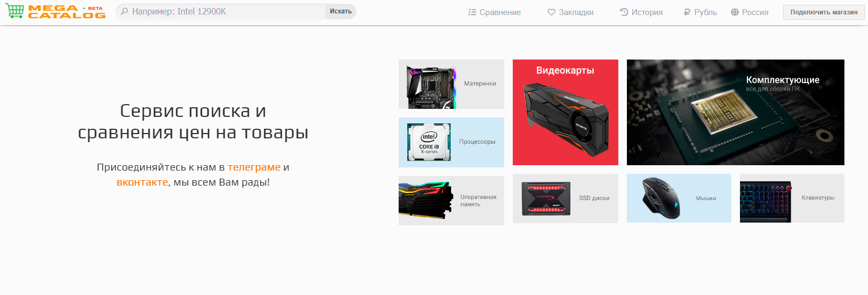Open the Процессоры category tile
Screen dimensions: 868x295
click(x=451, y=142)
